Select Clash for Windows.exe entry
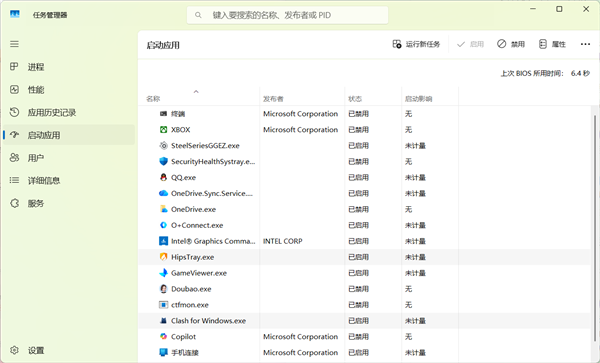This screenshot has width=600, height=363. click(x=209, y=321)
